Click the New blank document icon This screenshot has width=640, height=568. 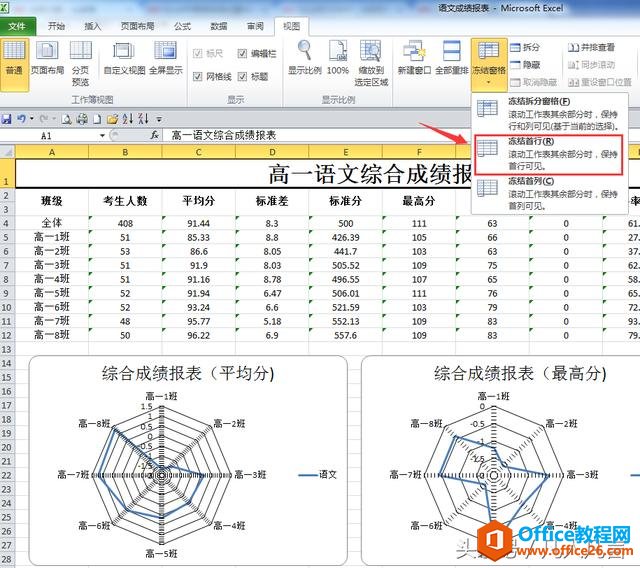(97, 119)
